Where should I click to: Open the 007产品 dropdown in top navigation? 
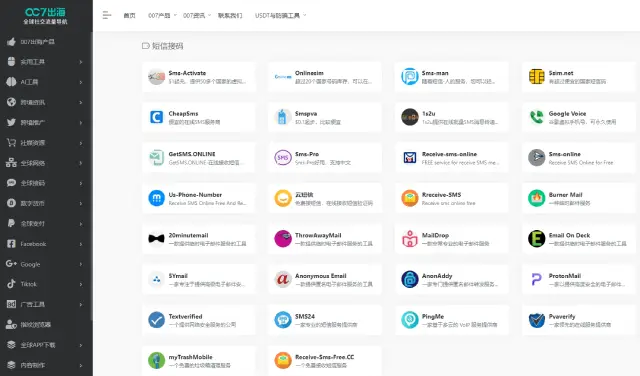(x=162, y=16)
